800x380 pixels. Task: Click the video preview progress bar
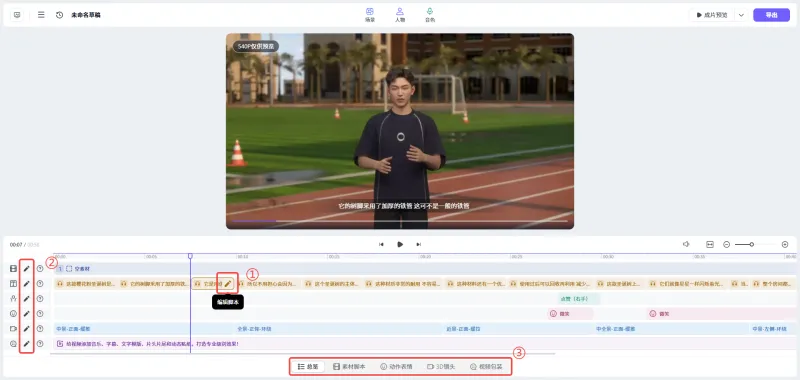tap(400, 221)
